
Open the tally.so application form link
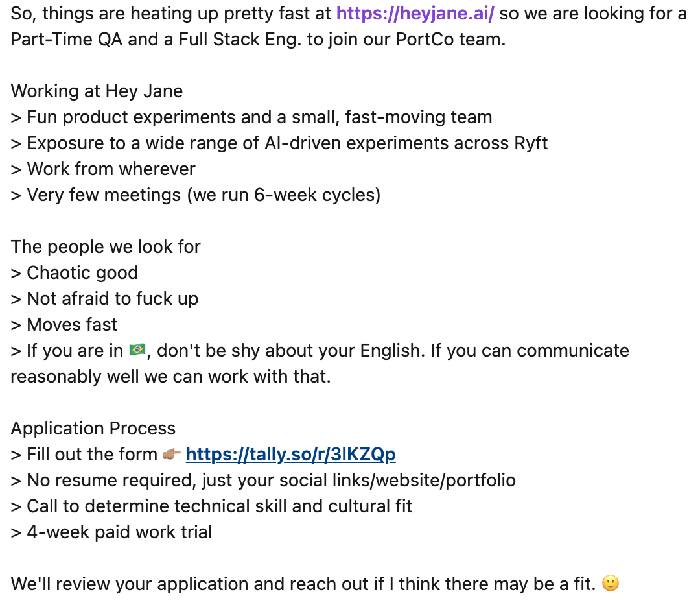tap(290, 455)
